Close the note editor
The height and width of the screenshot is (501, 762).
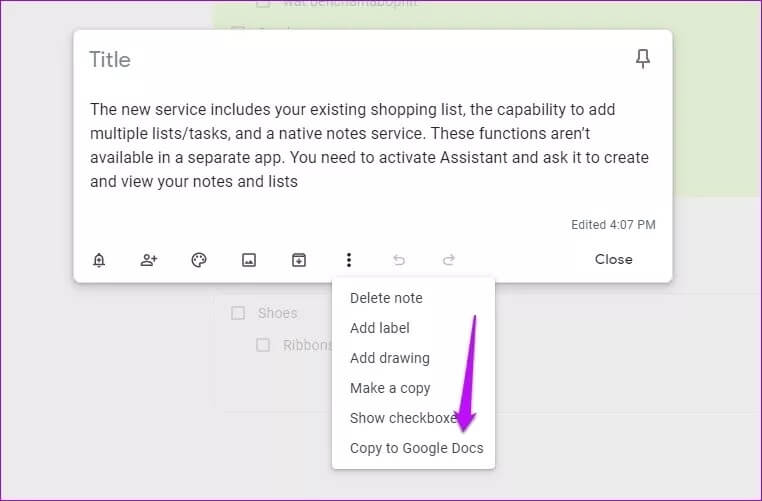[613, 259]
